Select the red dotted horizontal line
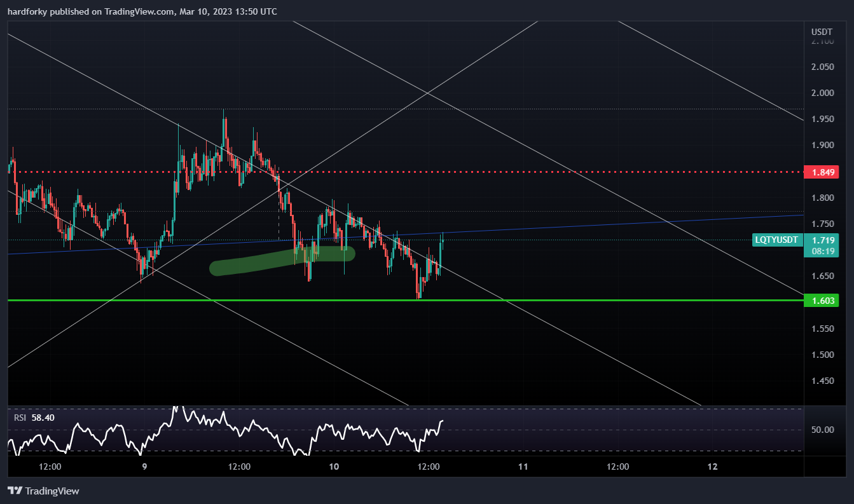 pos(406,172)
